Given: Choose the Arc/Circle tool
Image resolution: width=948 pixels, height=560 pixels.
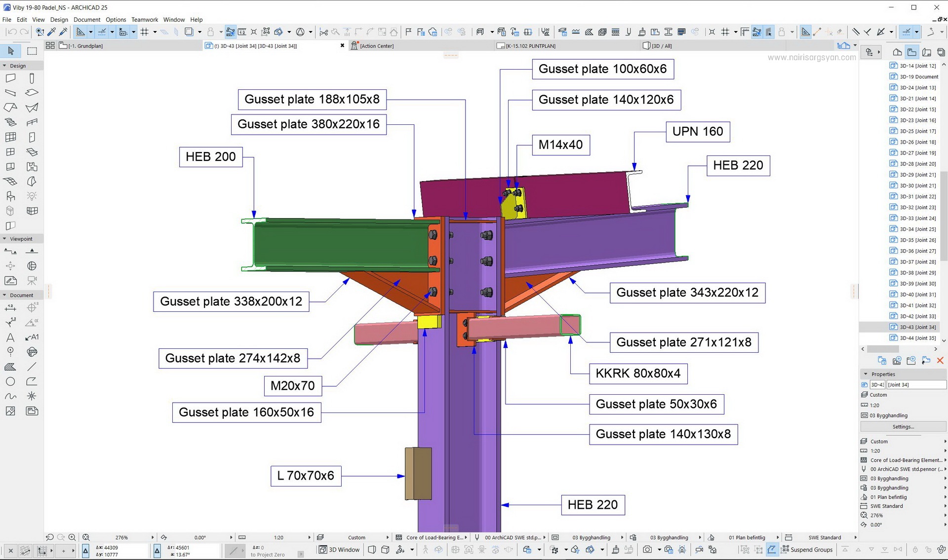Looking at the screenshot, I should coord(10,382).
